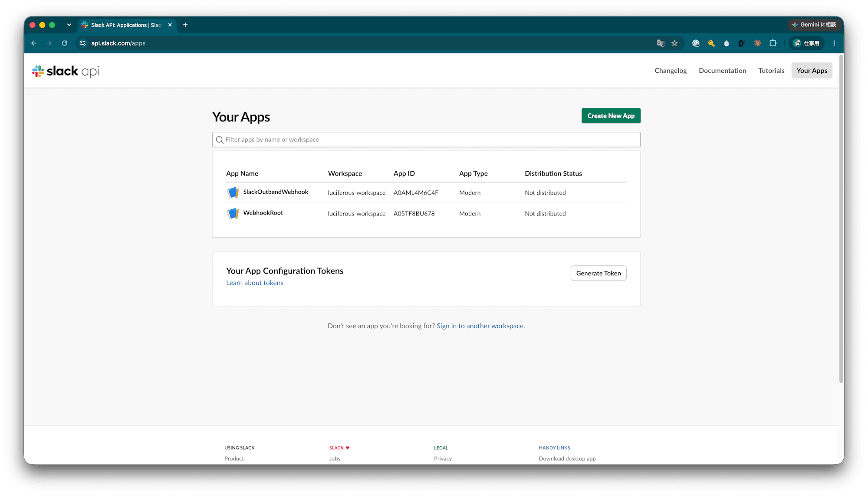
Task: Click the blue circular extension icon
Action: (x=696, y=43)
